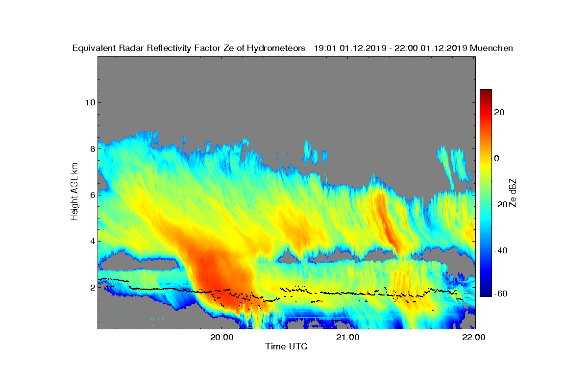The image size is (588, 392).
Task: Click the dark red top of the colorbar
Action: click(x=486, y=93)
